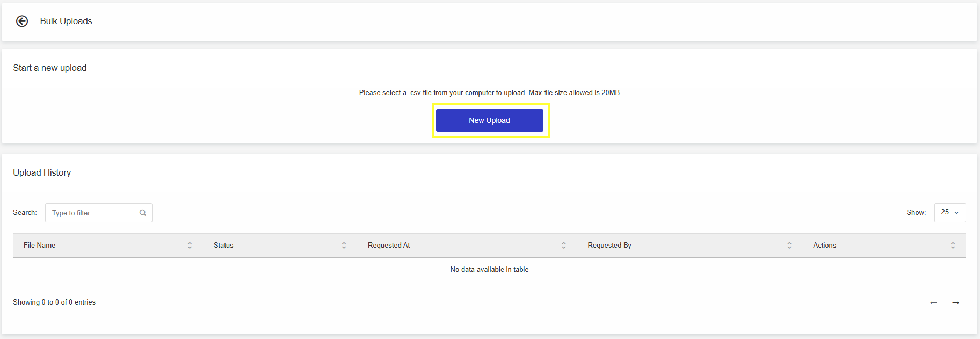The height and width of the screenshot is (339, 980).
Task: Click the Bulk Uploads page title
Action: [x=66, y=21]
